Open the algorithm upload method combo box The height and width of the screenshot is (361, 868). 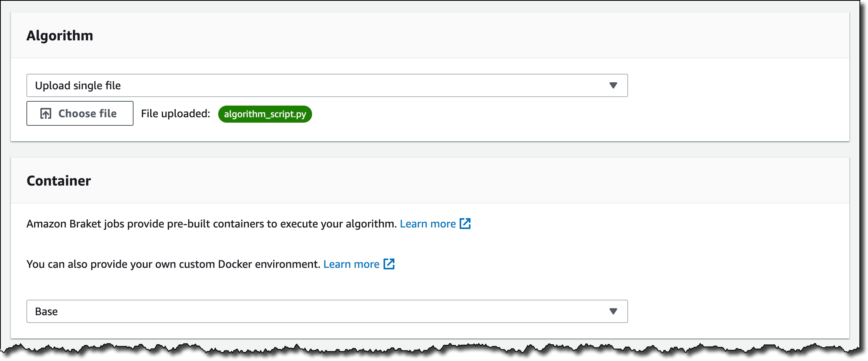327,85
